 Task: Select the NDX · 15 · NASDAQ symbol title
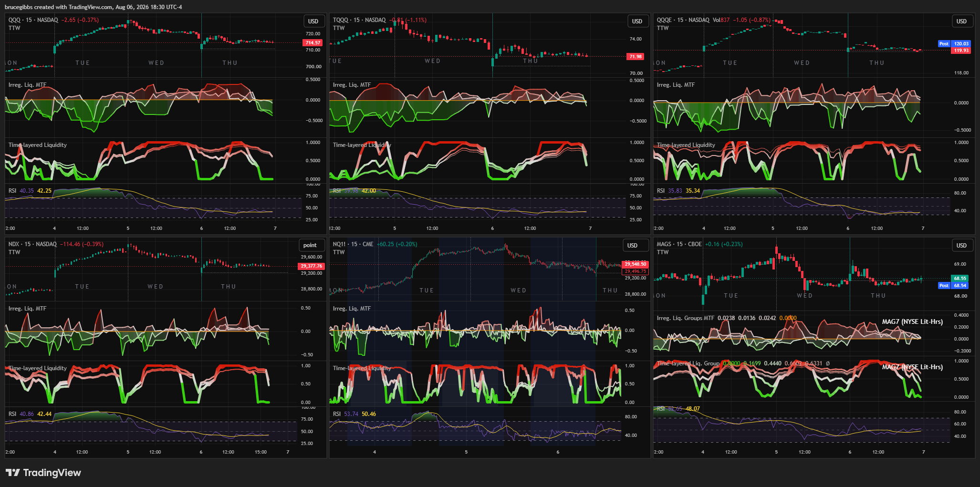coord(32,244)
